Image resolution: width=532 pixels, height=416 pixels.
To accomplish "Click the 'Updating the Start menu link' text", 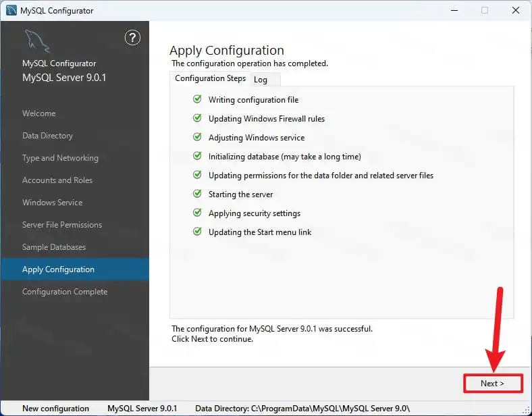I will pyautogui.click(x=260, y=232).
